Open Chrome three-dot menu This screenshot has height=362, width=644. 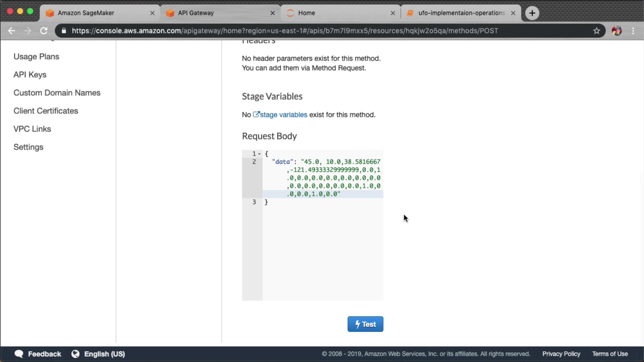pos(633,31)
